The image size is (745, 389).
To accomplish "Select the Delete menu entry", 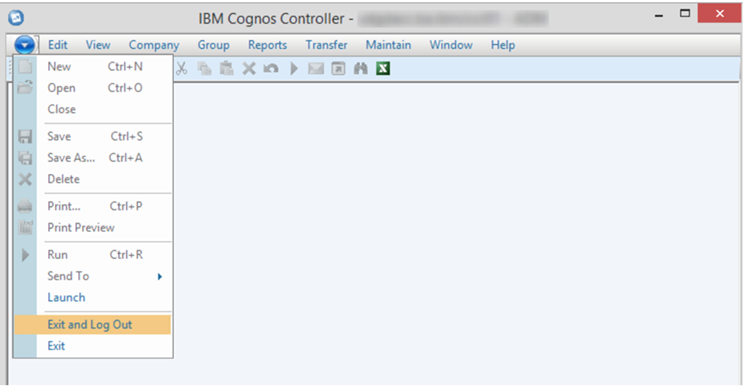I will point(93,179).
